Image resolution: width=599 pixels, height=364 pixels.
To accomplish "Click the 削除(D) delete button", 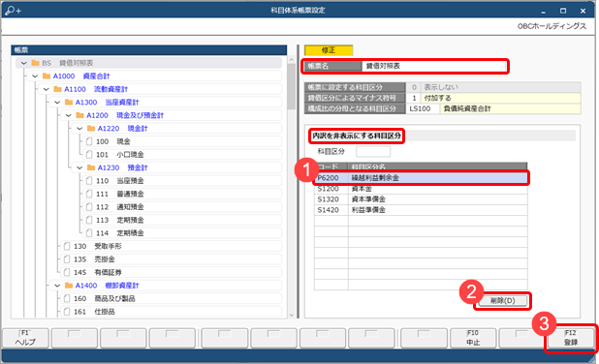I will (502, 301).
